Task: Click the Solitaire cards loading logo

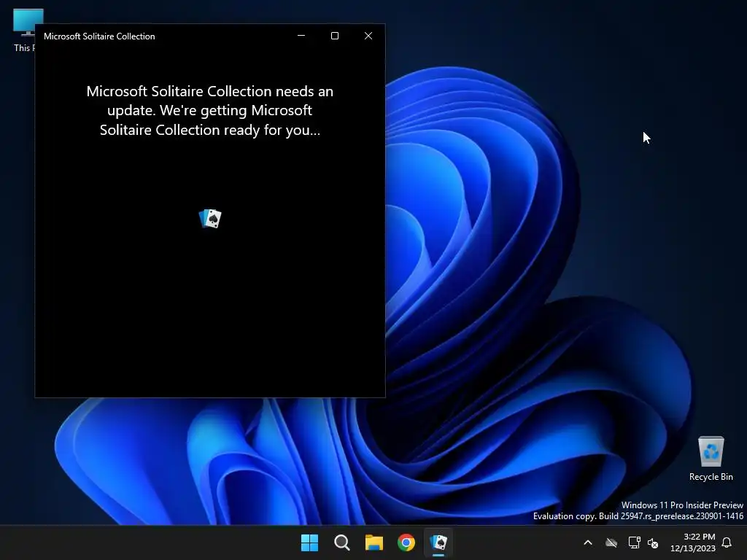Action: [210, 219]
